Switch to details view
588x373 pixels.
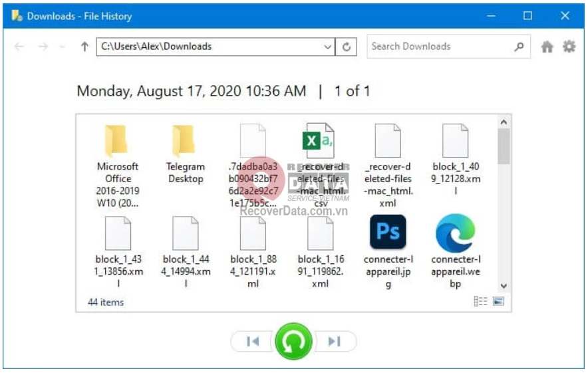[x=480, y=301]
